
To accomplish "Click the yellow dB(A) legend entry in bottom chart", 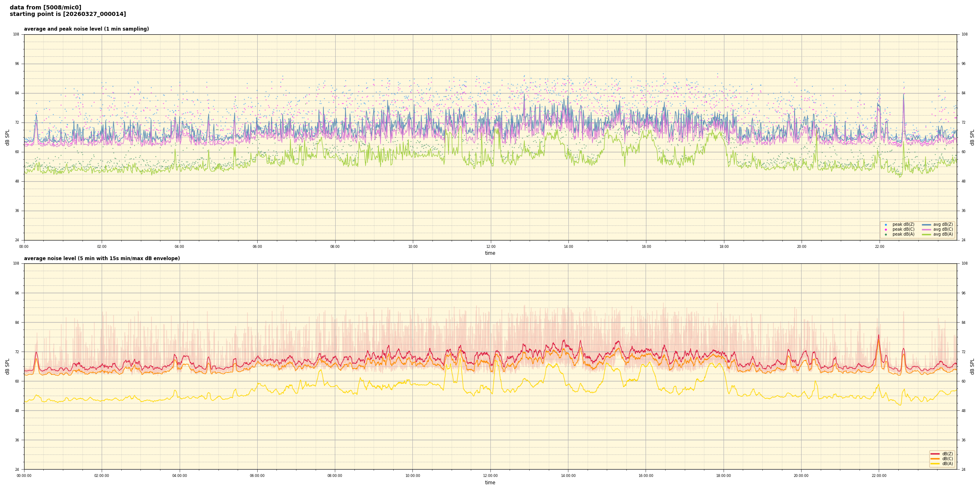I will (935, 463).
